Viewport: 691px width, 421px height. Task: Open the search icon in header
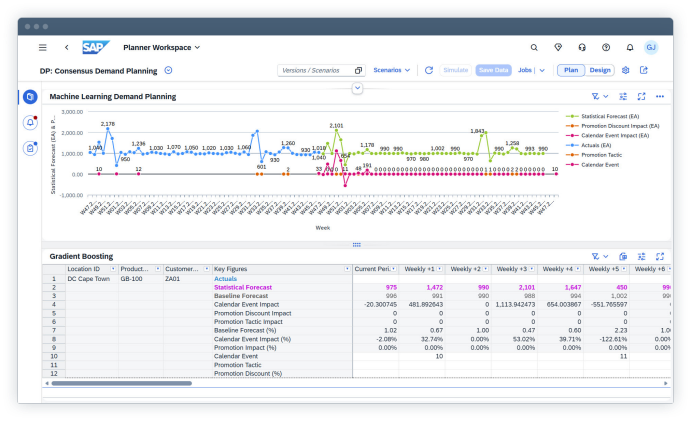534,47
